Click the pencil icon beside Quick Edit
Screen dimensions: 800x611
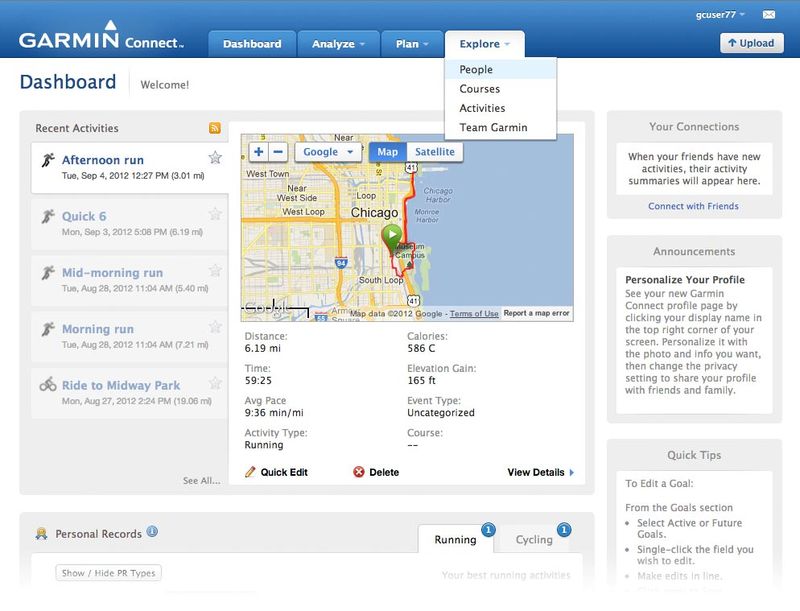point(250,472)
